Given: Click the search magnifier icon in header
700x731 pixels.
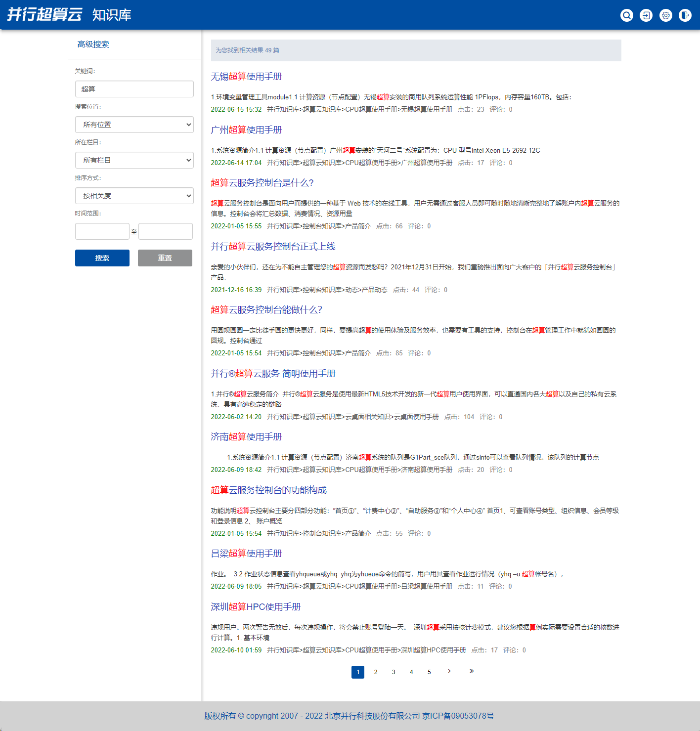Looking at the screenshot, I should pyautogui.click(x=627, y=15).
